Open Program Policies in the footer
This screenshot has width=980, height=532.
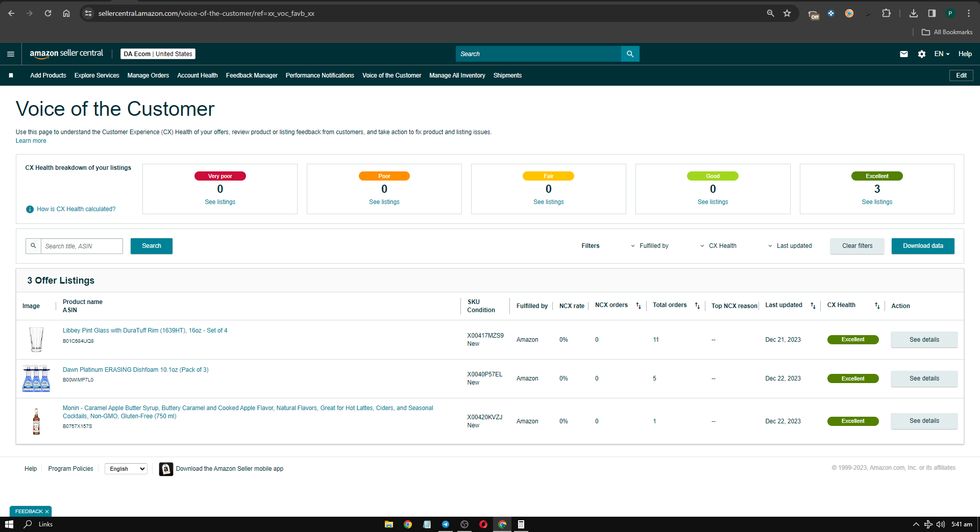[70, 469]
